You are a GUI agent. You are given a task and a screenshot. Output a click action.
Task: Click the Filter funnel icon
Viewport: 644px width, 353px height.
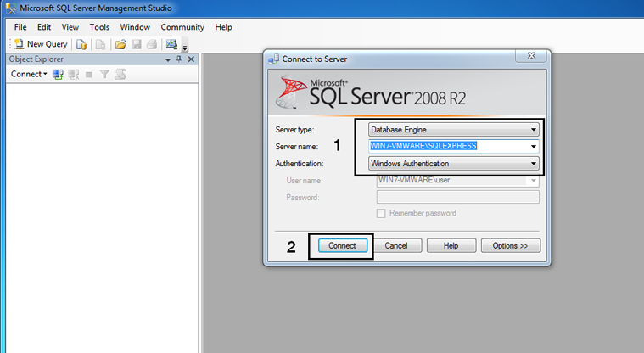(x=104, y=75)
